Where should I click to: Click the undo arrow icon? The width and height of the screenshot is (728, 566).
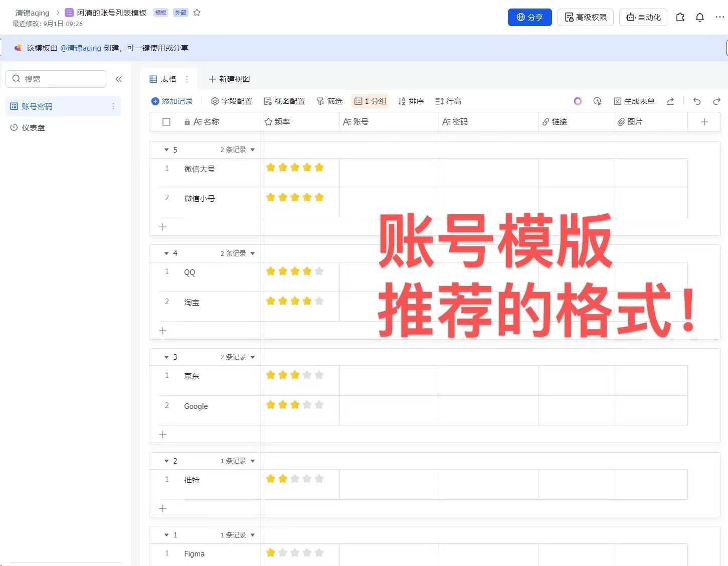tap(696, 101)
